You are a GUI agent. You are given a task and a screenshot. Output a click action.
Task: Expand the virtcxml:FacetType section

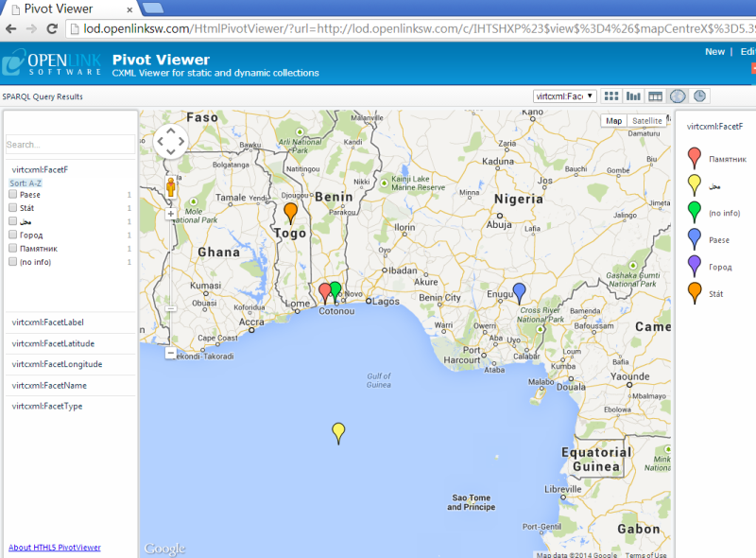point(47,406)
